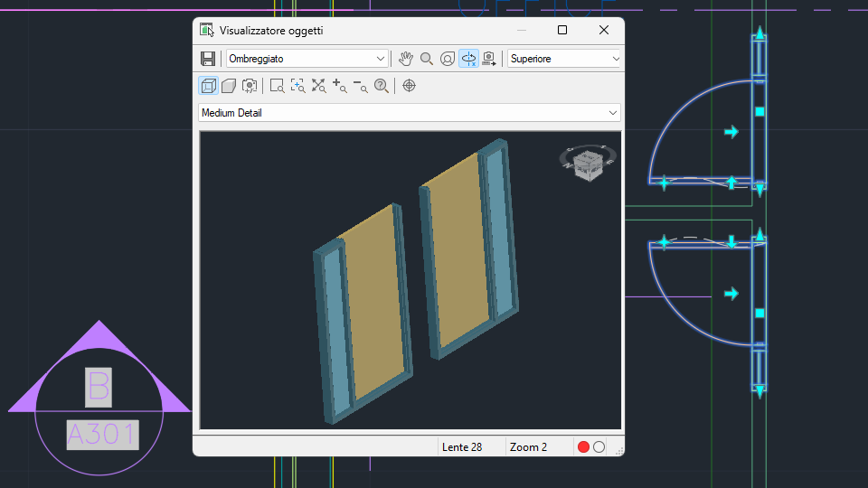The image size is (868, 488).
Task: Select the Zoom magnifier tool
Action: coord(427,59)
